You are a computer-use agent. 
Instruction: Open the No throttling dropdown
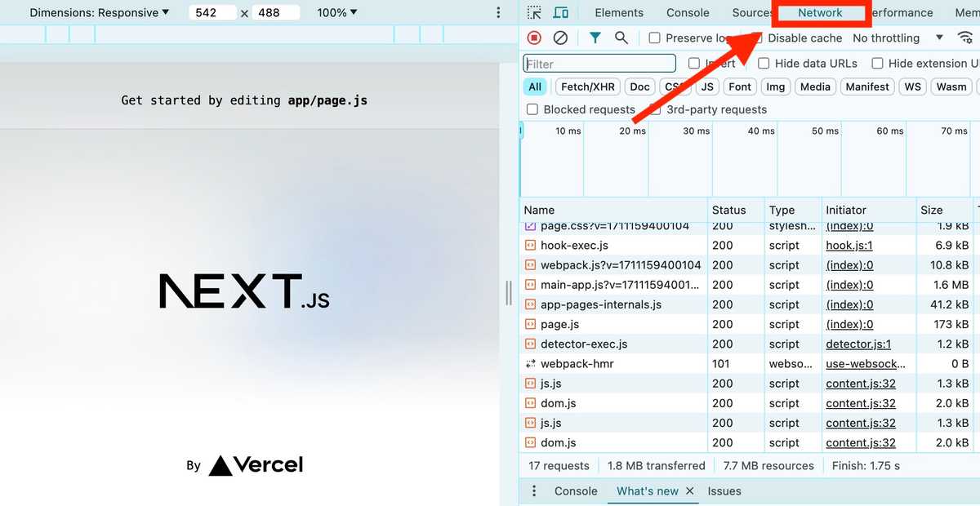[x=897, y=38]
